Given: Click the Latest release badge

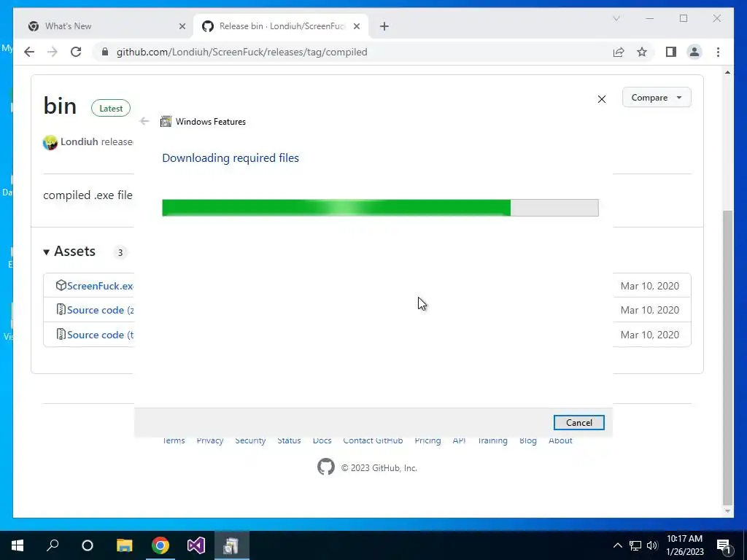Looking at the screenshot, I should pyautogui.click(x=111, y=109).
